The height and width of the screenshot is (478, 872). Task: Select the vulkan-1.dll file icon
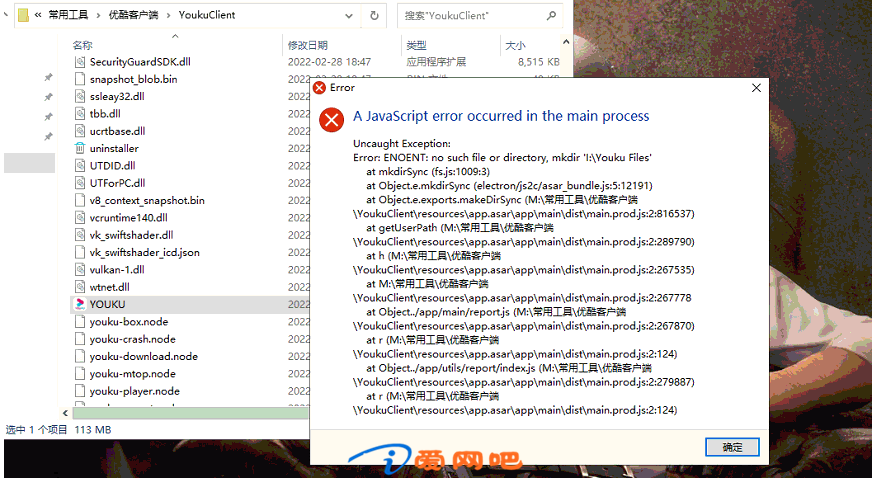click(80, 270)
